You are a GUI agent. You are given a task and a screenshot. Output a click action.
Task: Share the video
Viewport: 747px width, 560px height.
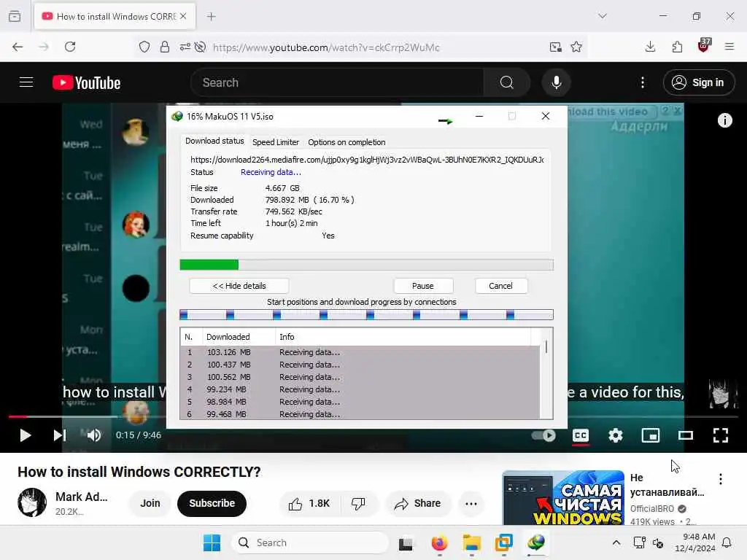coord(417,503)
